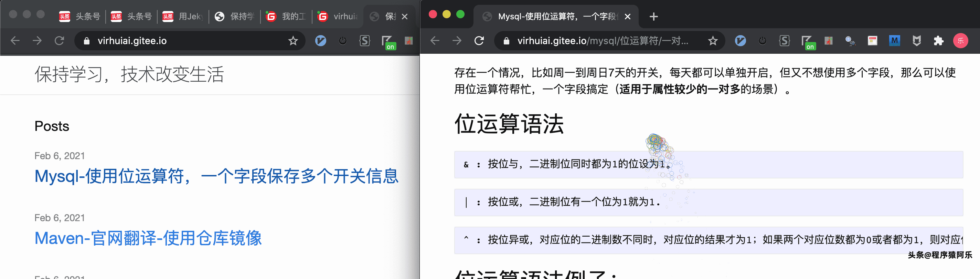980x279 pixels.
Task: Go back in the right browser window
Action: [x=435, y=41]
